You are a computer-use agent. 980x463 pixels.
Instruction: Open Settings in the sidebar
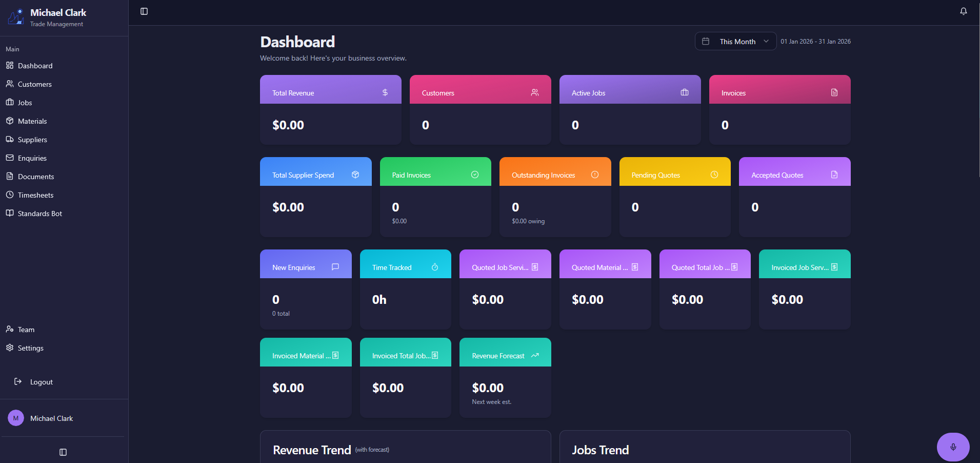coord(30,348)
